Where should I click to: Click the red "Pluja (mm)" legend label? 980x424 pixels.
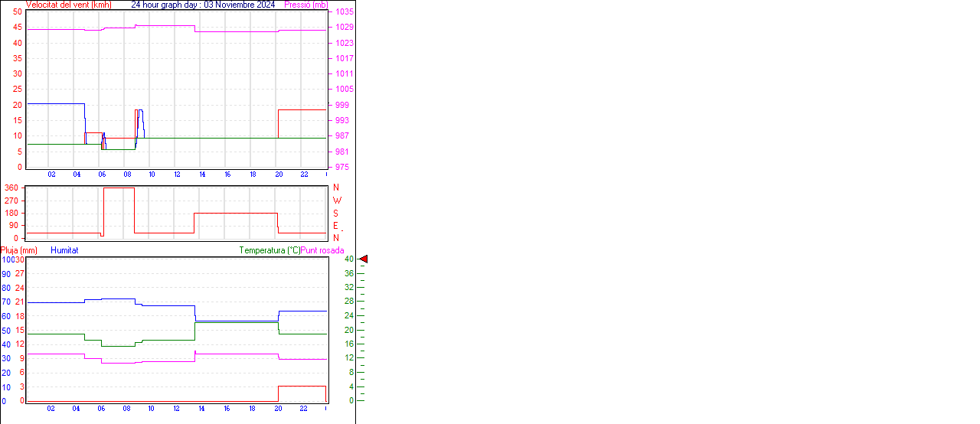(19, 250)
